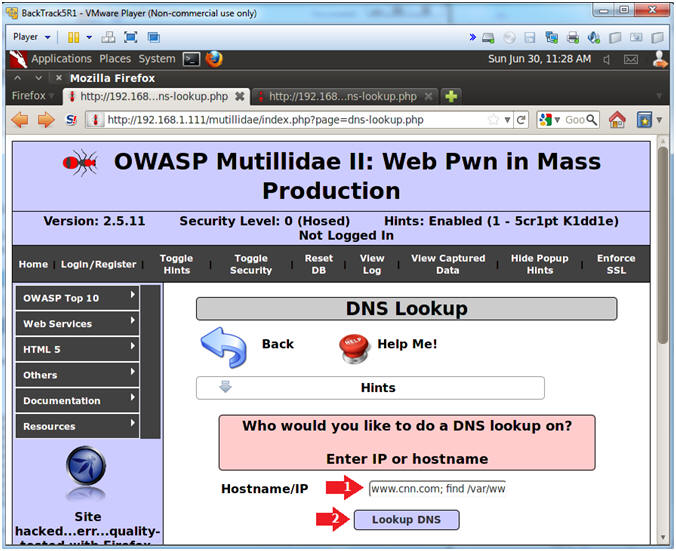Click the user account panel icon
The image size is (676, 551).
[660, 59]
